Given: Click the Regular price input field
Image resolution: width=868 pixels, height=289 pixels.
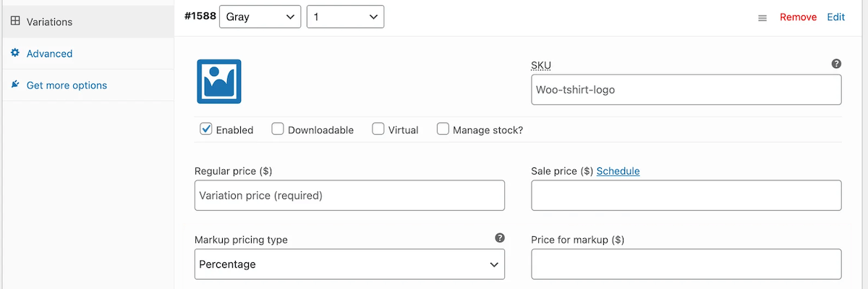Looking at the screenshot, I should click(x=349, y=196).
